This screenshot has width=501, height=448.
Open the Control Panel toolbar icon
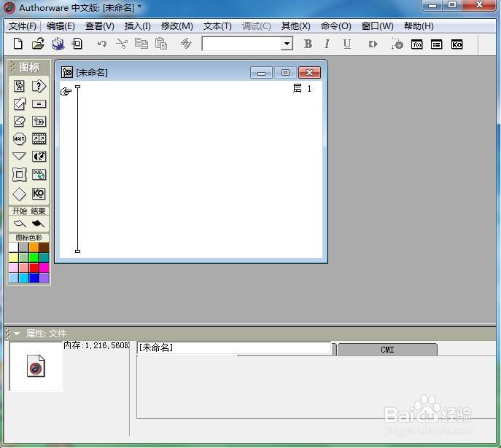coord(397,44)
